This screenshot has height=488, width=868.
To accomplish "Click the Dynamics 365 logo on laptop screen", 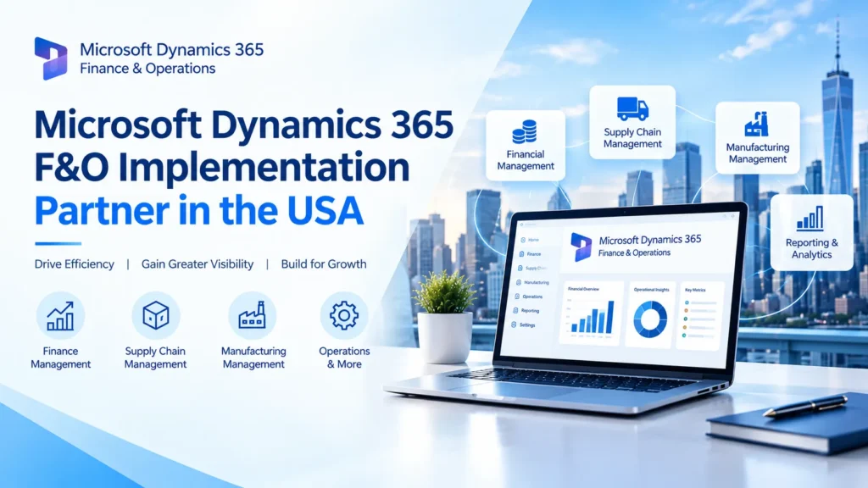I will pos(581,247).
